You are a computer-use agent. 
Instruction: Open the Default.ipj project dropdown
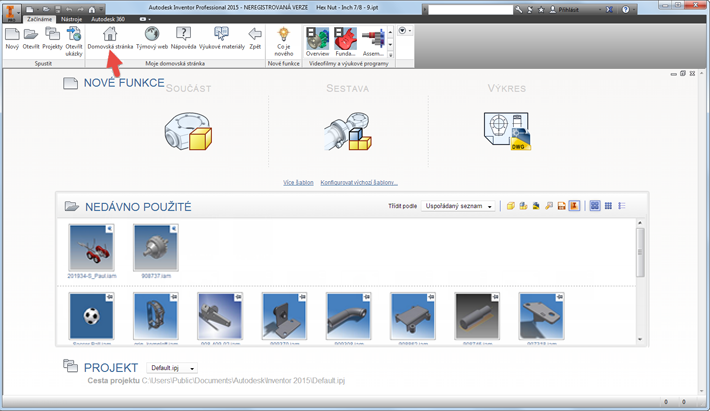(x=172, y=368)
